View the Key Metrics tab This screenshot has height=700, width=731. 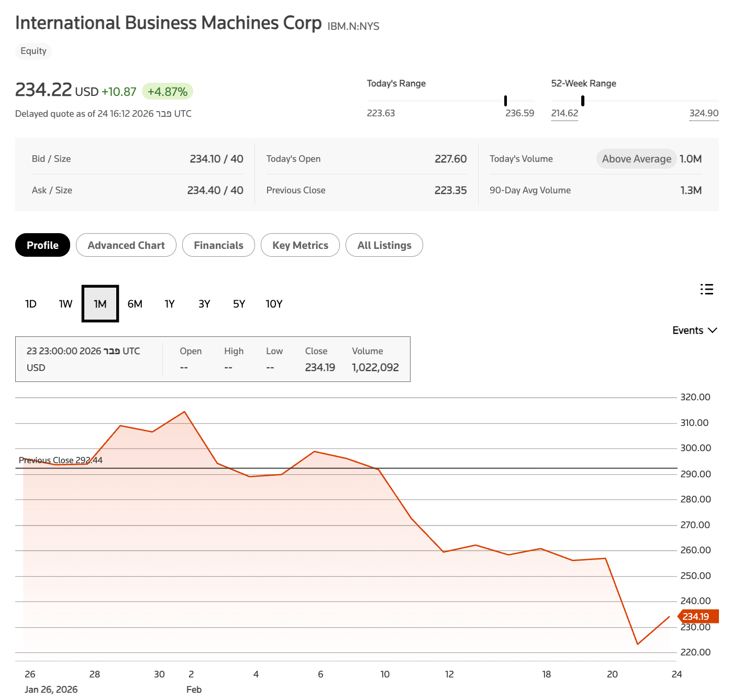300,245
